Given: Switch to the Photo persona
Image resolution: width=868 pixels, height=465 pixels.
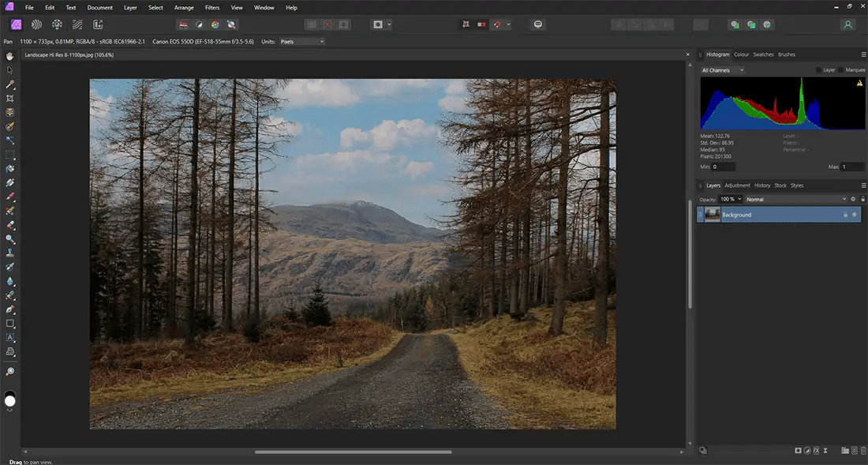Looking at the screenshot, I should [16, 24].
